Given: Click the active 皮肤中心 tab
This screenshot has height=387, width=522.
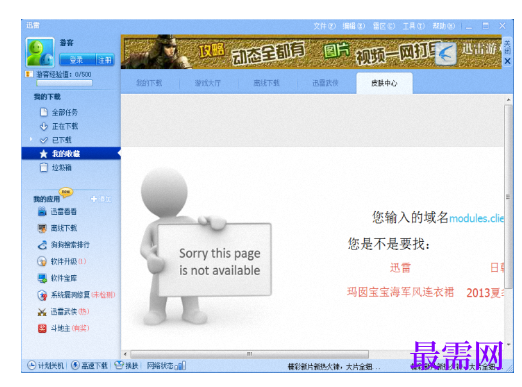Looking at the screenshot, I should [384, 83].
